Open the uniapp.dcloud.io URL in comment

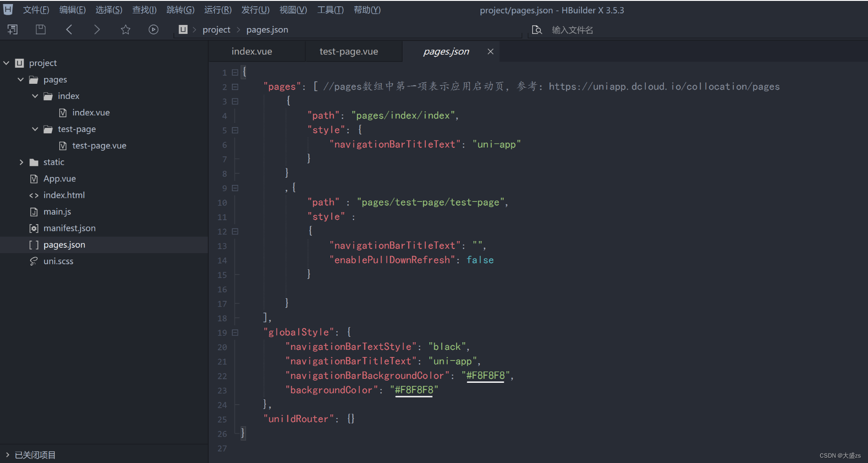[664, 86]
